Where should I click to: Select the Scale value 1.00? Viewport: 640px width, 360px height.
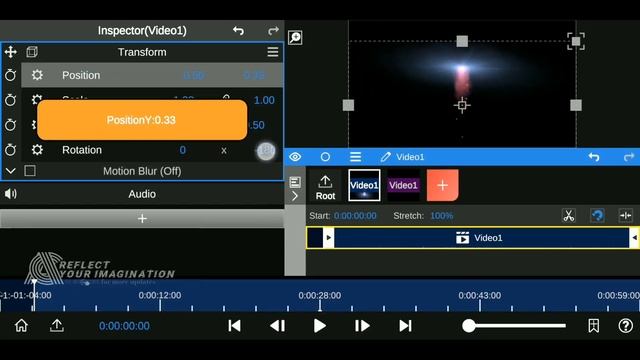click(264, 100)
